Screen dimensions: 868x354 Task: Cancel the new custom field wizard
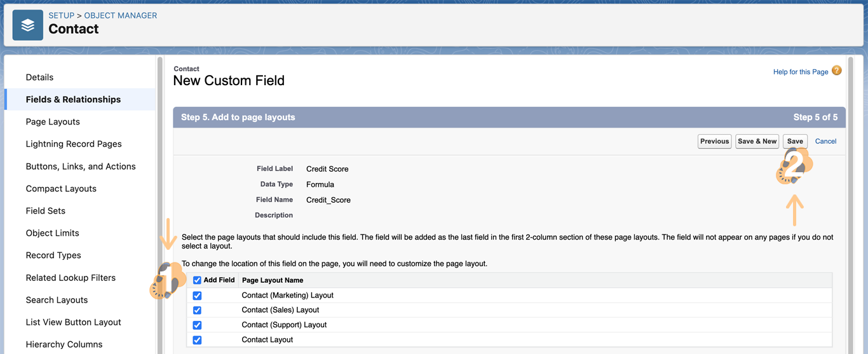(x=825, y=141)
